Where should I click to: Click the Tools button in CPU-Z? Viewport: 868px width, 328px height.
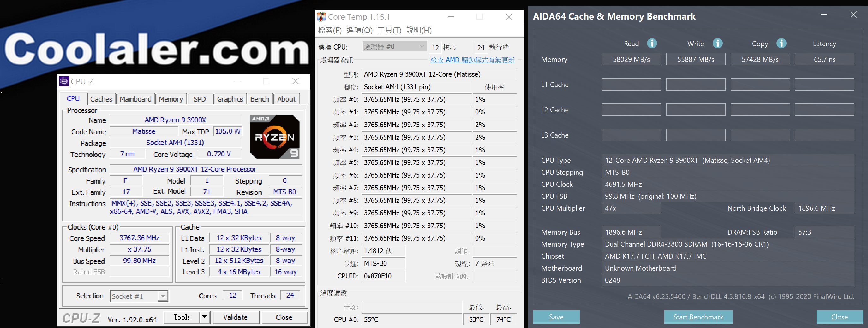[182, 317]
